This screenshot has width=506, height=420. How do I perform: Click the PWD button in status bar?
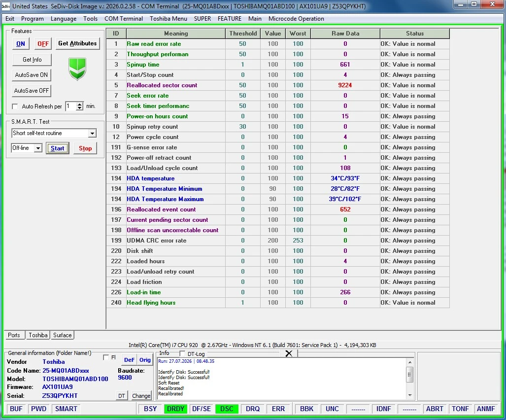pyautogui.click(x=39, y=409)
